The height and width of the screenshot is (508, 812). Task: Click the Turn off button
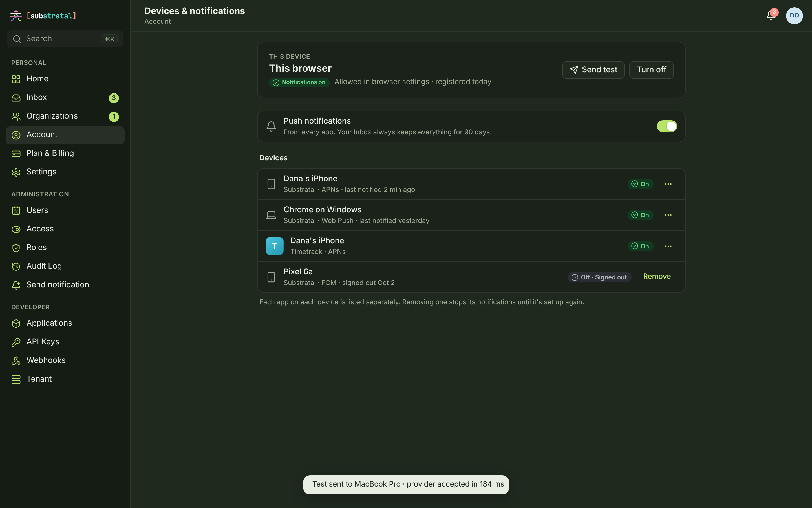[x=651, y=70]
